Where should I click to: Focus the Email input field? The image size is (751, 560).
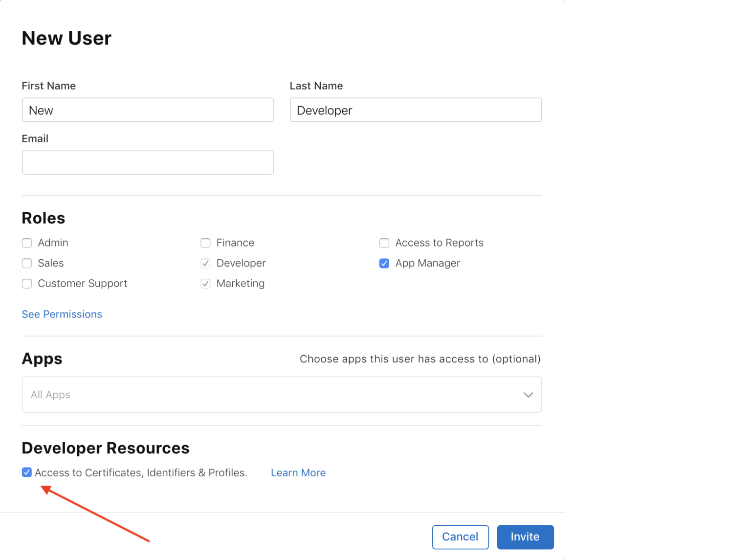pos(148,162)
